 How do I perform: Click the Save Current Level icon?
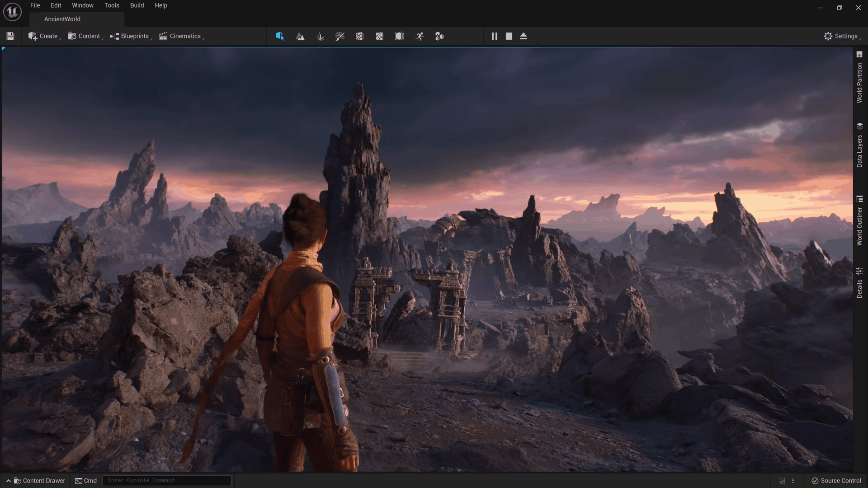[9, 36]
